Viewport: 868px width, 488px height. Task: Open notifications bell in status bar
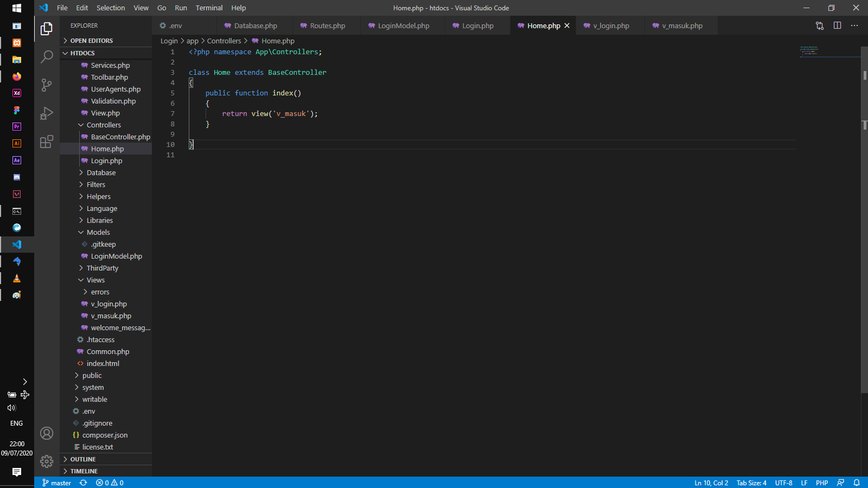click(x=857, y=483)
